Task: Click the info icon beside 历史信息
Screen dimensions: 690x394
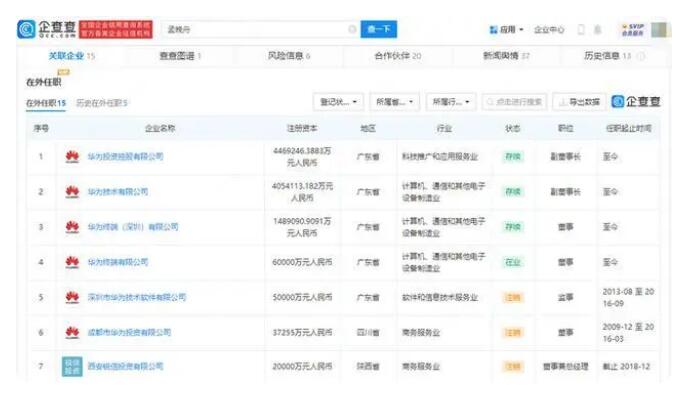Action: click(x=641, y=56)
